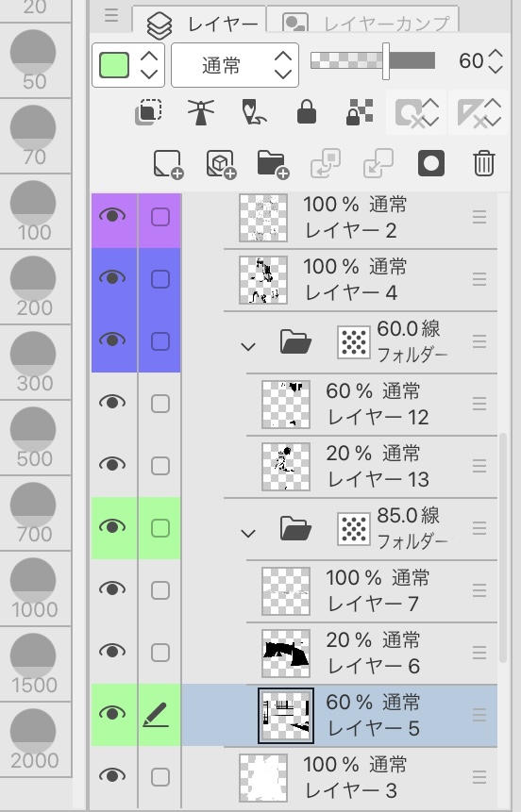This screenshot has height=812, width=521.
Task: Select the レイヤー 13 thumbnail
Action: (x=286, y=467)
